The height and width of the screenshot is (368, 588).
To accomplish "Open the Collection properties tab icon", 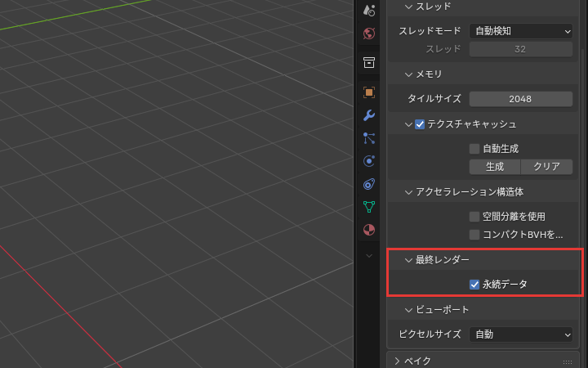I will click(x=369, y=63).
